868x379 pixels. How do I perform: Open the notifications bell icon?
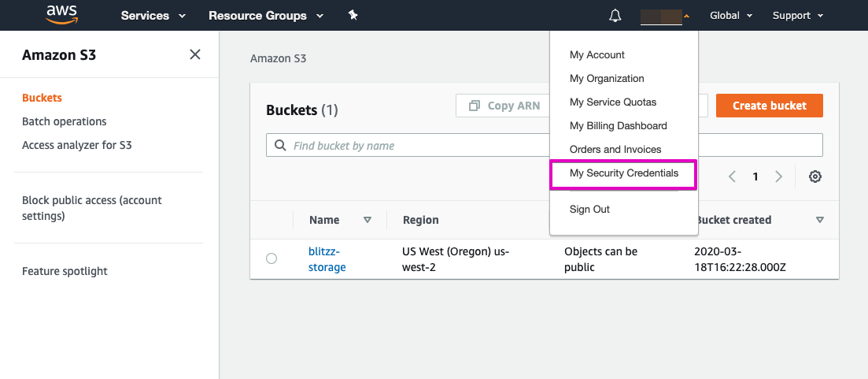click(615, 16)
